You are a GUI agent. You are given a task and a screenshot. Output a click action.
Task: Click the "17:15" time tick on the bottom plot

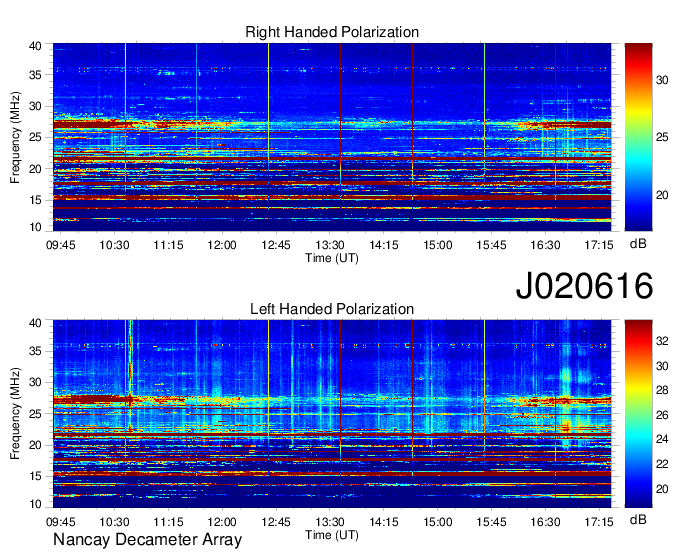[599, 522]
